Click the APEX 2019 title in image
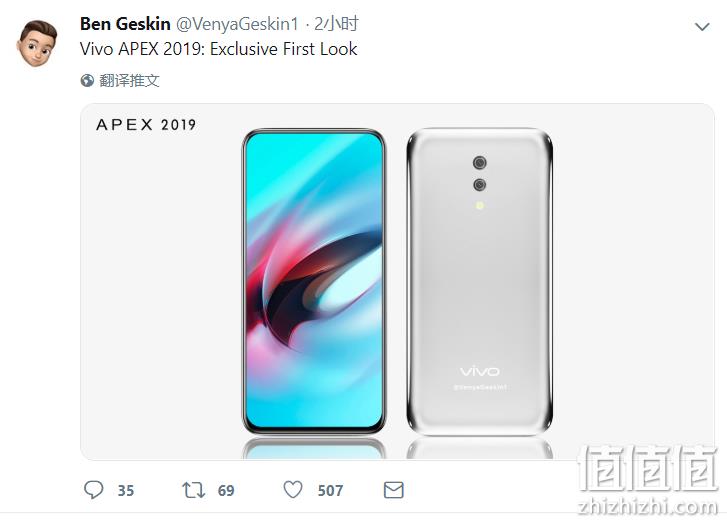The image size is (727, 524). click(146, 125)
